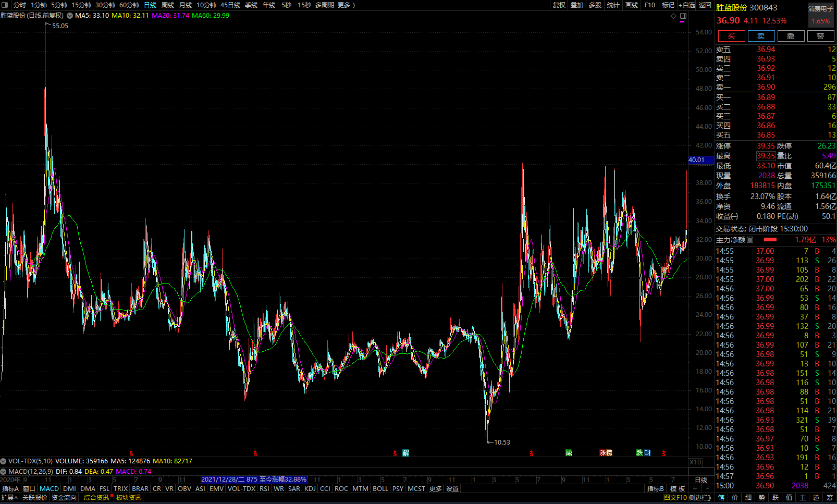Click the 模板 template button

678,489
